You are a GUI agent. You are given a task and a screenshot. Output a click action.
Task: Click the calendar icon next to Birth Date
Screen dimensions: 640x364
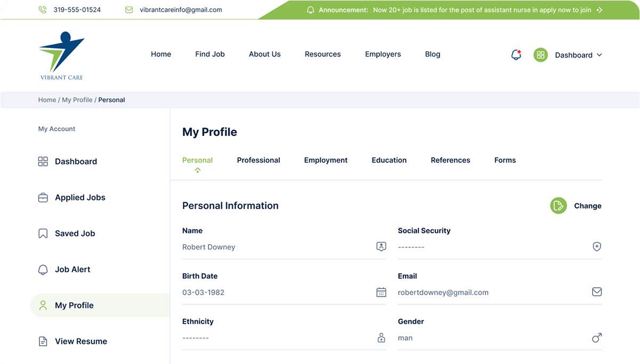click(x=381, y=292)
